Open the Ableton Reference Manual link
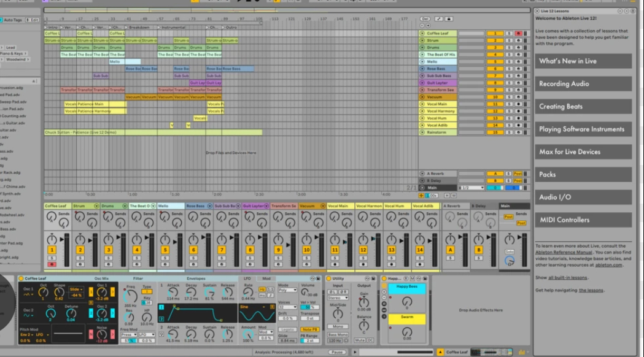644x357 pixels. tap(564, 252)
